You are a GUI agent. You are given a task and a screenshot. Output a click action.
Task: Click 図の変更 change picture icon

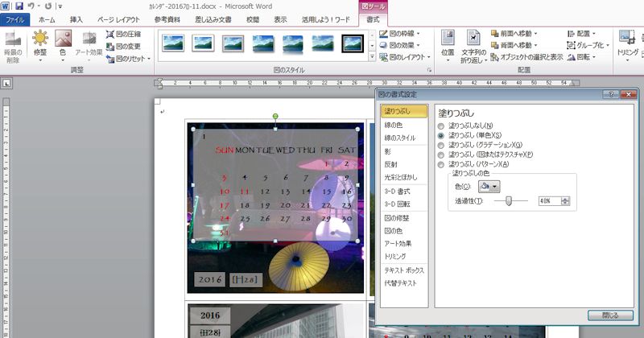(x=123, y=47)
